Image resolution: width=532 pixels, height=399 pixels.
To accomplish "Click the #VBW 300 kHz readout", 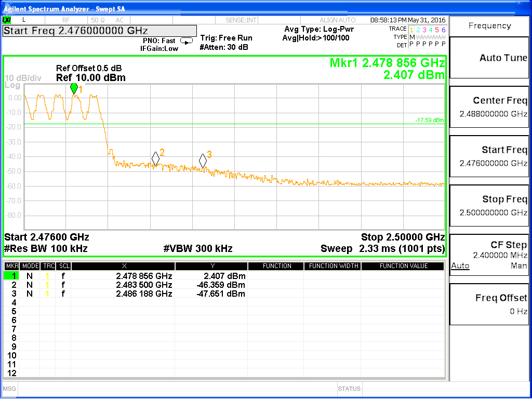I will point(198,249).
